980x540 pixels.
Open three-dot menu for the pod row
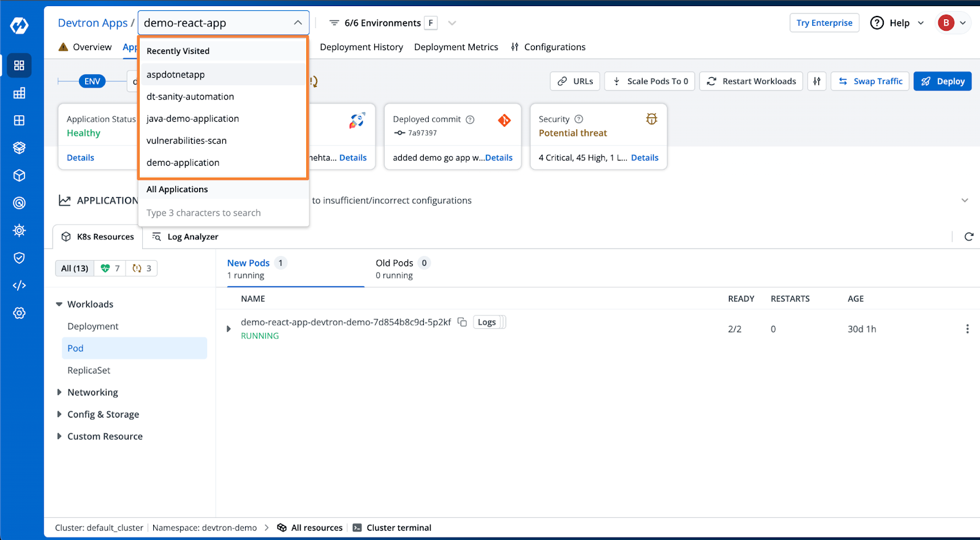(967, 329)
